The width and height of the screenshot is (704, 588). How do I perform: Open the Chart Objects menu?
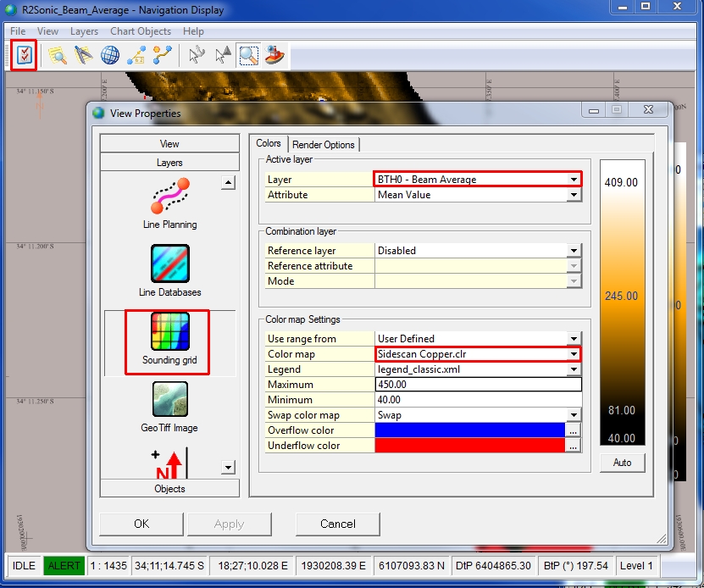[x=141, y=31]
